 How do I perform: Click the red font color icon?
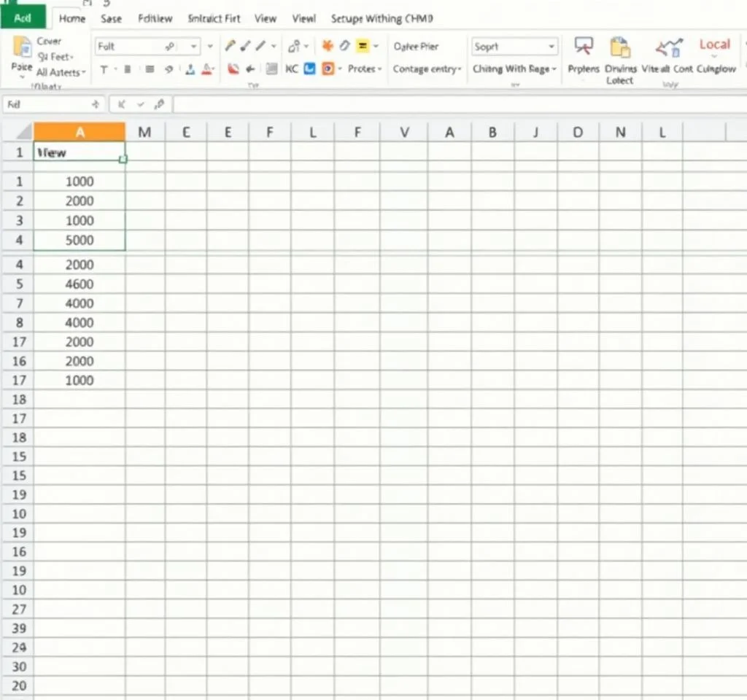click(208, 69)
